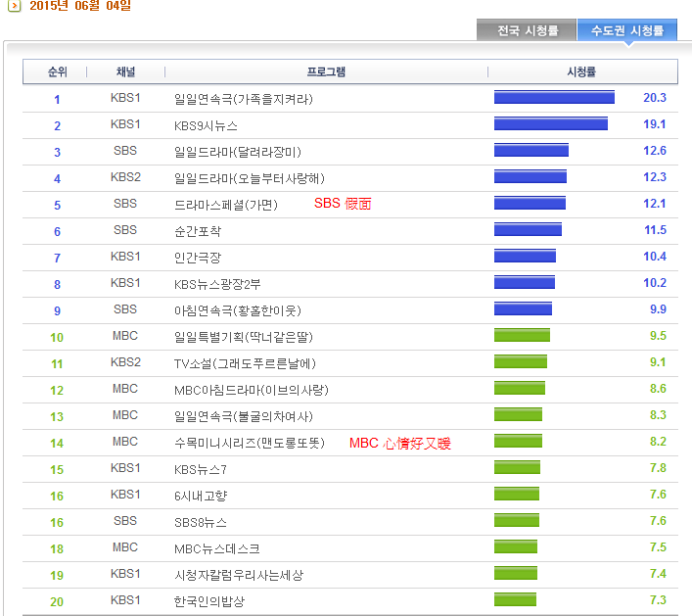Click the 한국인의밥상 program name
Screen dimensions: 692x616
coord(209,601)
